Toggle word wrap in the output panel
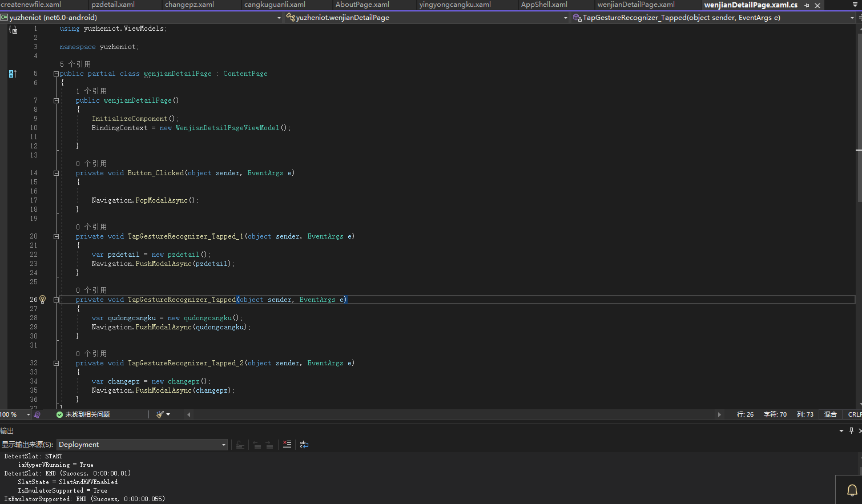The width and height of the screenshot is (862, 504). [304, 445]
